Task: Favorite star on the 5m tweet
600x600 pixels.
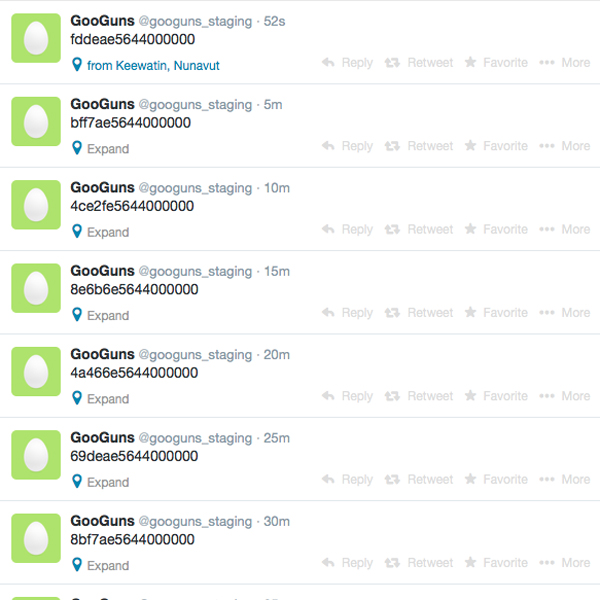Action: click(x=470, y=145)
